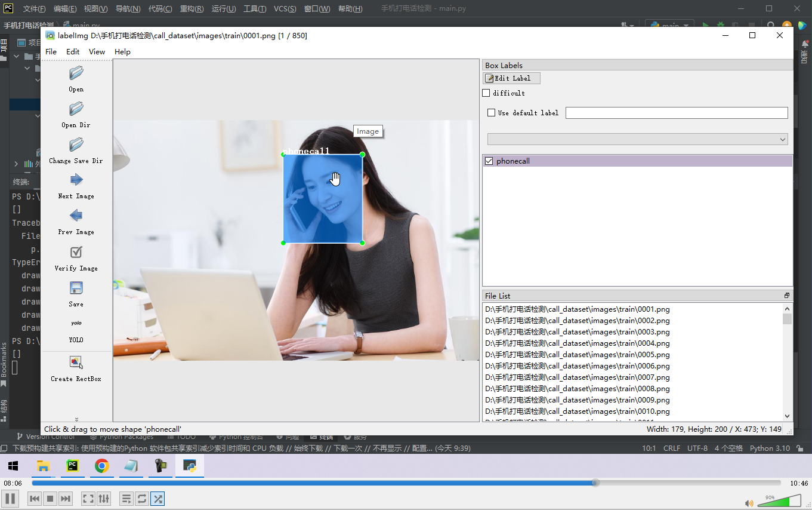Open the extended settings equalizer icon
This screenshot has width=812, height=510.
tap(104, 499)
